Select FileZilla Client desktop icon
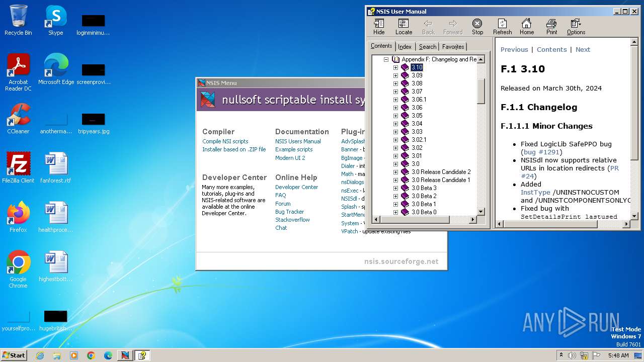644x362 pixels. pyautogui.click(x=18, y=168)
